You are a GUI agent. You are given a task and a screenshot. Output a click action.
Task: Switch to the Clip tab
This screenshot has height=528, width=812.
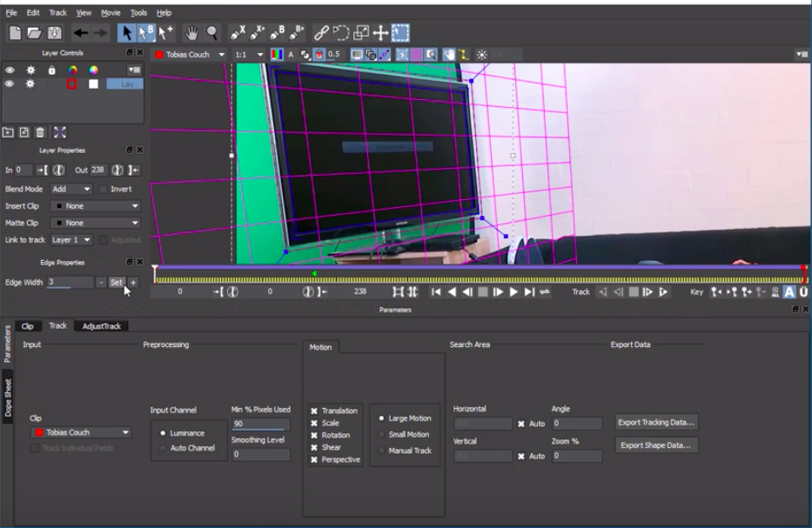pos(28,326)
